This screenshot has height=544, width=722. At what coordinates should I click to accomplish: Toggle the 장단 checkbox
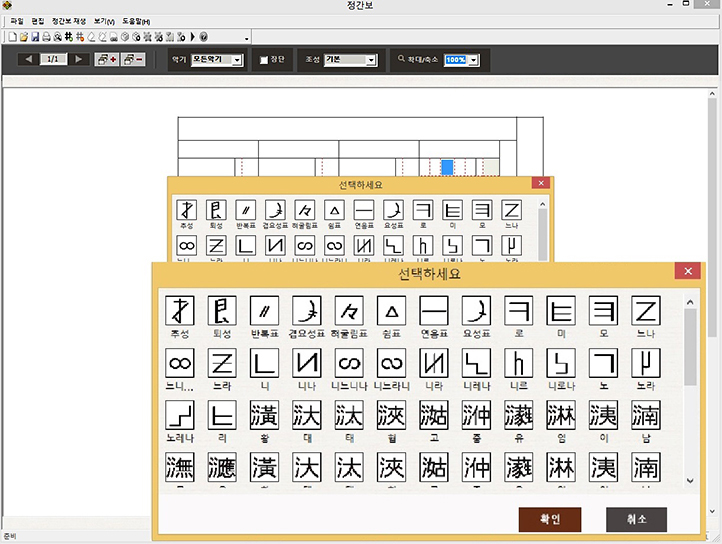click(264, 60)
